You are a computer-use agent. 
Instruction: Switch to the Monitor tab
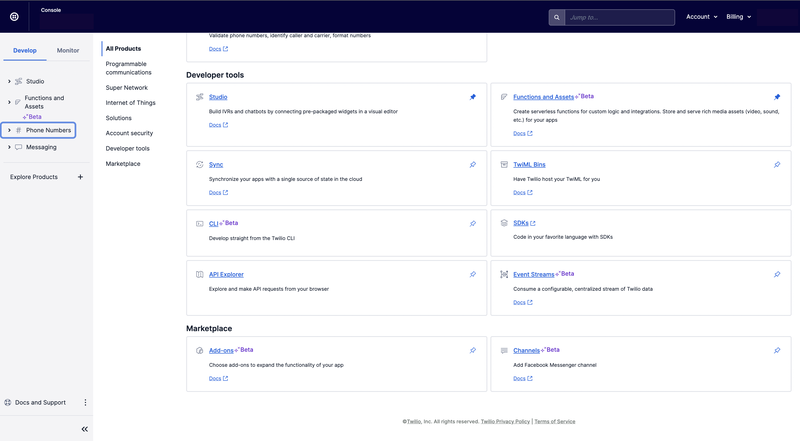[68, 51]
